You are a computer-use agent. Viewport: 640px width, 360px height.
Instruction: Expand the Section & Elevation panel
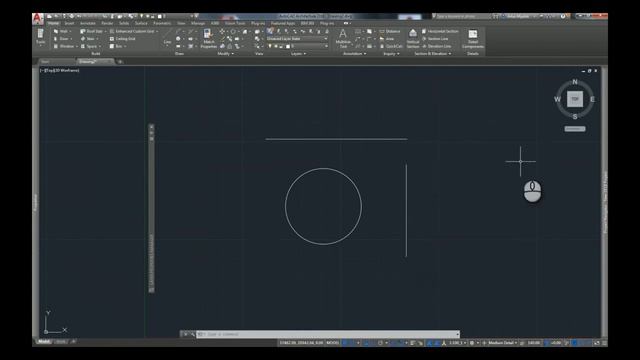[433, 53]
